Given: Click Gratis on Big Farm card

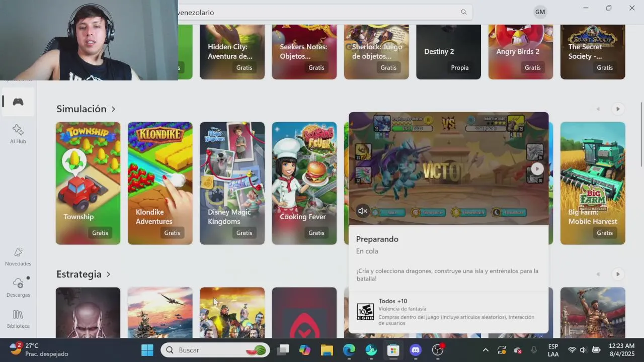Looking at the screenshot, I should click(x=605, y=233).
